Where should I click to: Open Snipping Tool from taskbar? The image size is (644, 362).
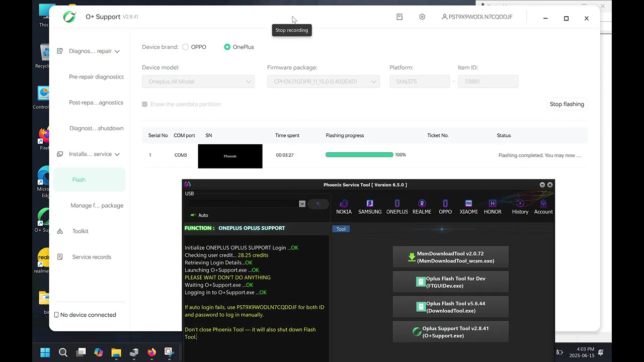pos(169,352)
